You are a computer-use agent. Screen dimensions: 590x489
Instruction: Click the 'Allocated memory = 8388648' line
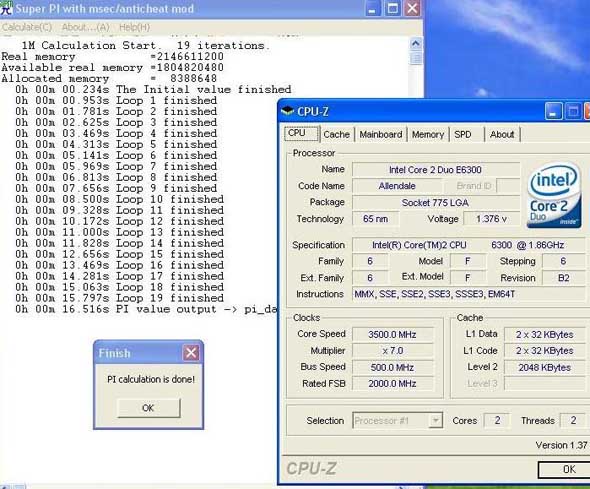[x=109, y=79]
